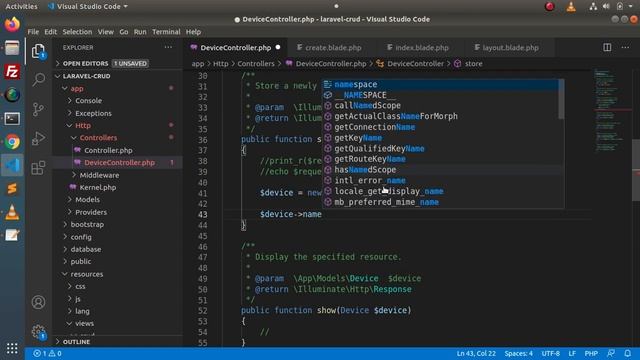Open the Extensions view icon
Viewport: 640px width, 360px height.
coord(38,167)
